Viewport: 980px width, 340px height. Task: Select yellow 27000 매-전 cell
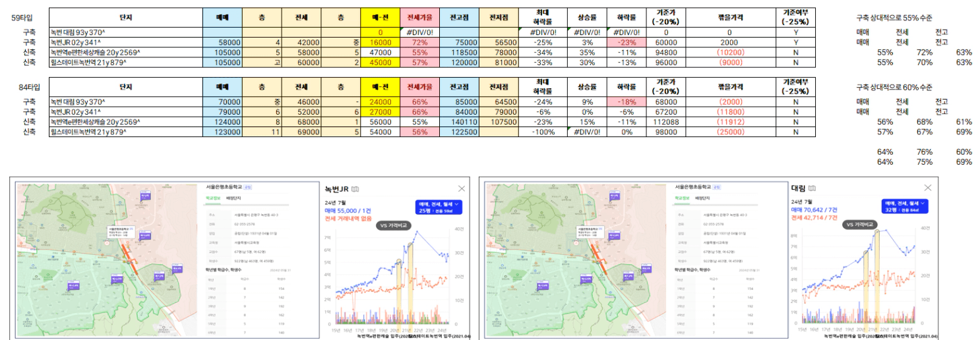(380, 111)
